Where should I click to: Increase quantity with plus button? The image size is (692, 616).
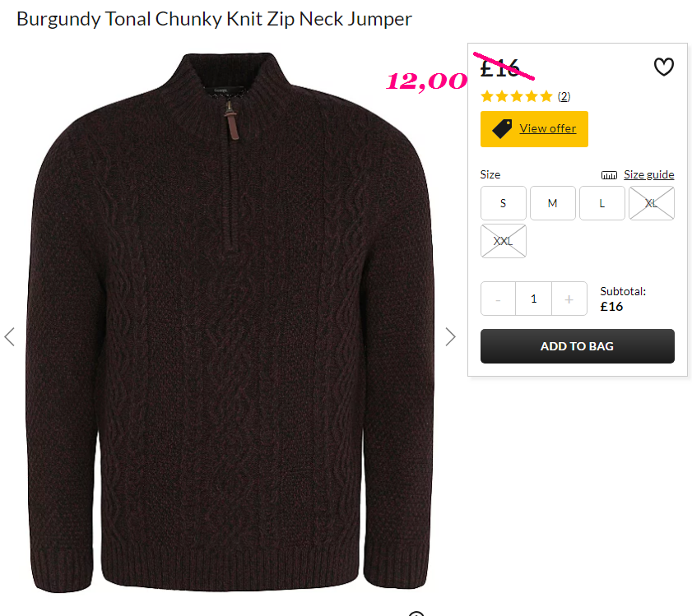click(569, 299)
